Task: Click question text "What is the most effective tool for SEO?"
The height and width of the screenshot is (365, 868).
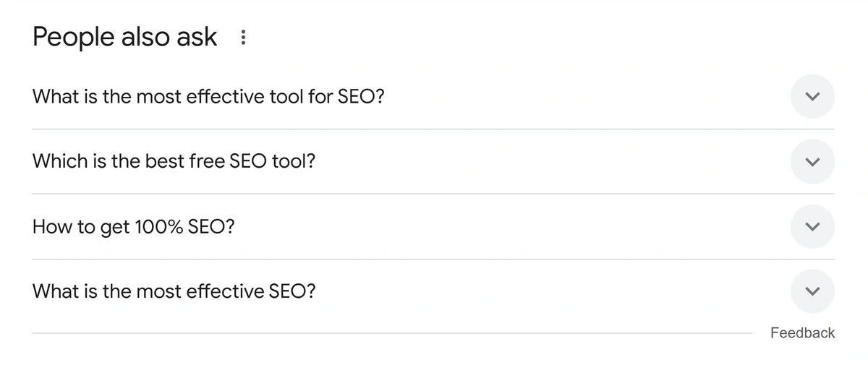Action: [x=208, y=97]
